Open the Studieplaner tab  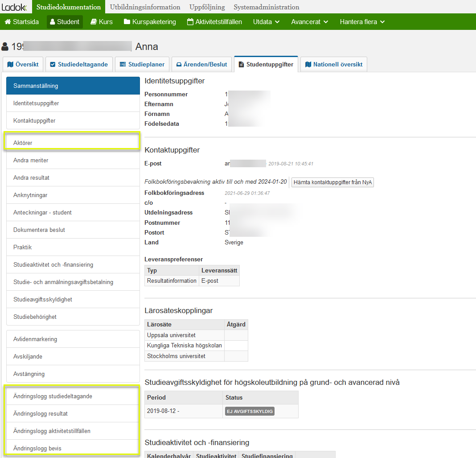(x=142, y=64)
